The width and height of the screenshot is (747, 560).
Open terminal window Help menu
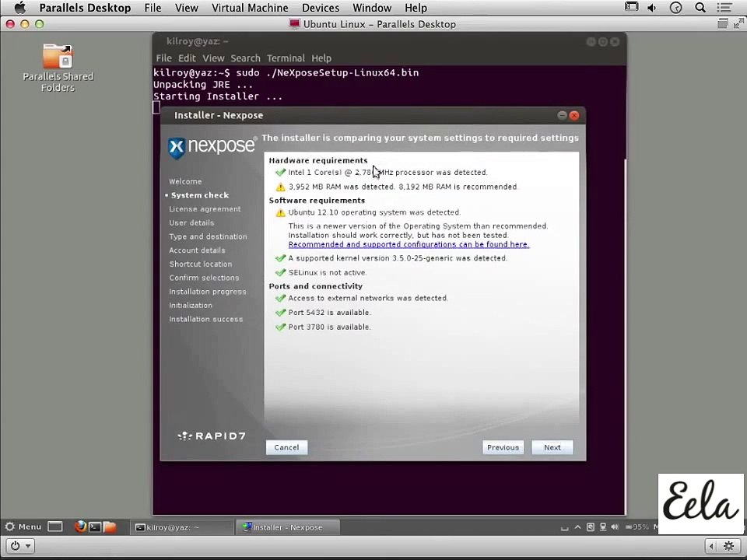(321, 58)
